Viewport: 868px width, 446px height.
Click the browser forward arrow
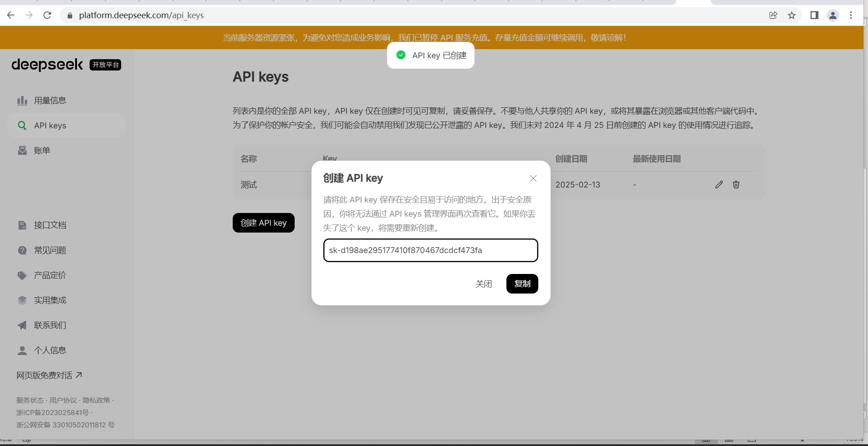click(x=29, y=15)
